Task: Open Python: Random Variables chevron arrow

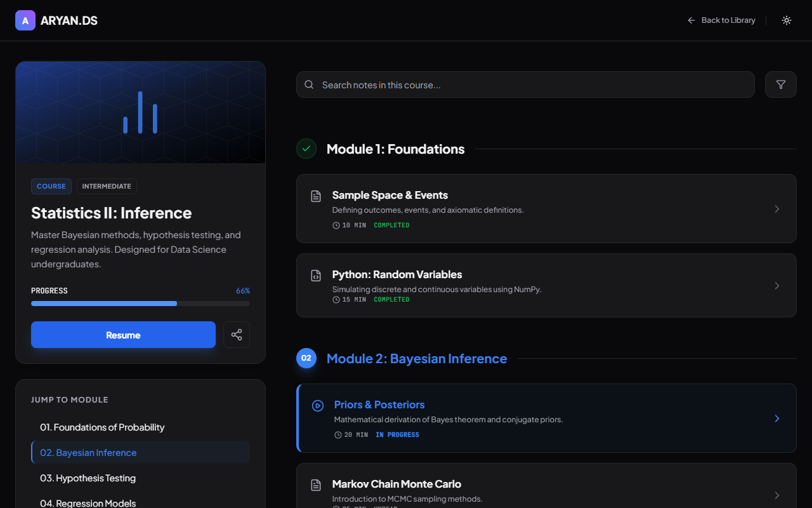Action: pyautogui.click(x=777, y=286)
